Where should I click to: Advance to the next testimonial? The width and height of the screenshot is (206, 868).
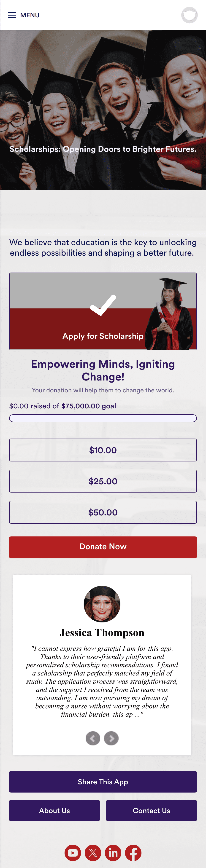coord(111,738)
